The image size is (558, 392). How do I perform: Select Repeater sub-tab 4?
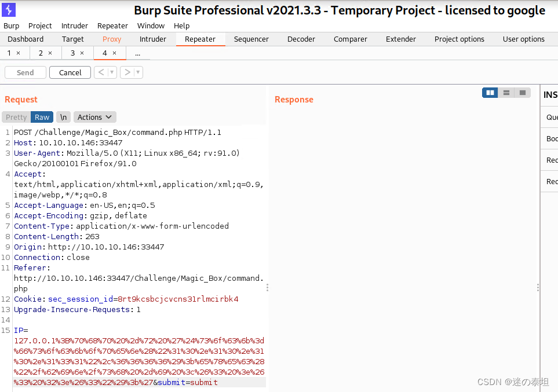[x=105, y=53]
